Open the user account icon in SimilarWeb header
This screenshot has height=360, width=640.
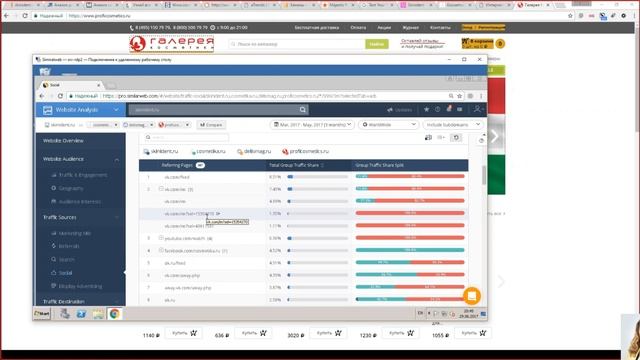(x=477, y=109)
